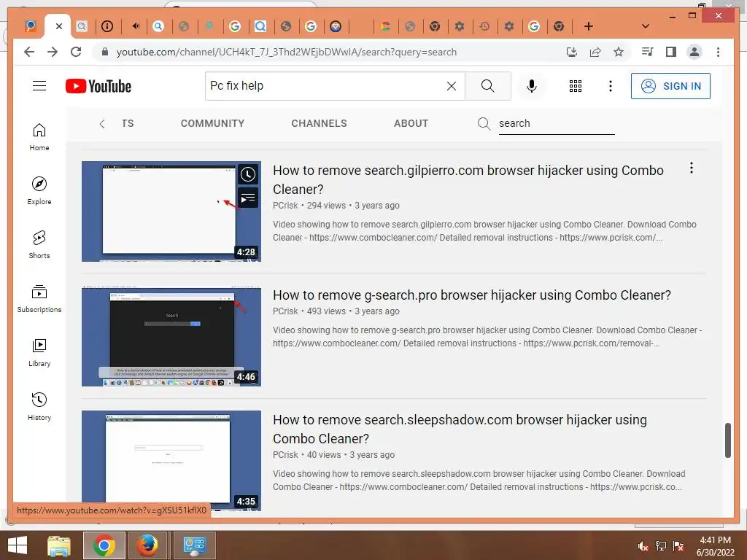This screenshot has width=747, height=560.
Task: Open YouTube settings three-dot menu beside Sign In
Action: click(611, 86)
